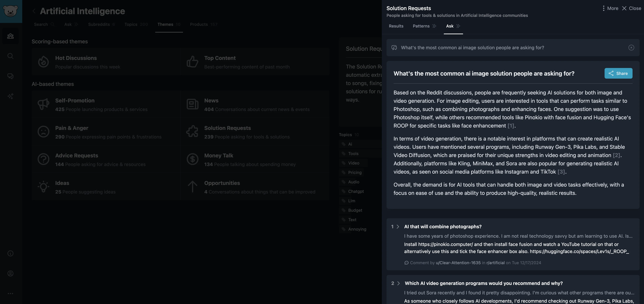This screenshot has height=304, width=644.
Task: Click the bear logo icon
Action: click(10, 11)
